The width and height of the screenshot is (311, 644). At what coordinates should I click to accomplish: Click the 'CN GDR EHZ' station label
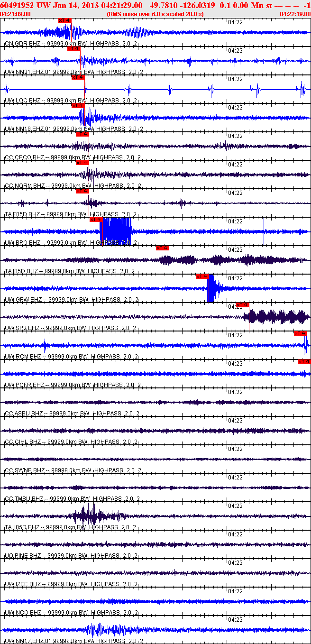(x=22, y=44)
